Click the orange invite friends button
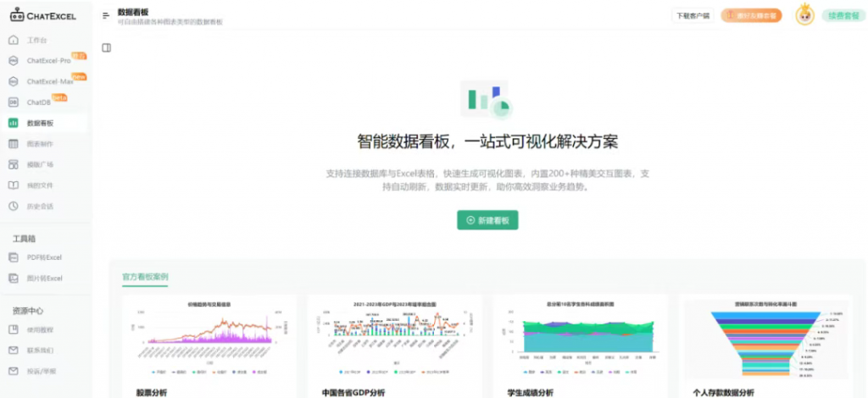Screen dimensions: 868x398 coord(751,15)
